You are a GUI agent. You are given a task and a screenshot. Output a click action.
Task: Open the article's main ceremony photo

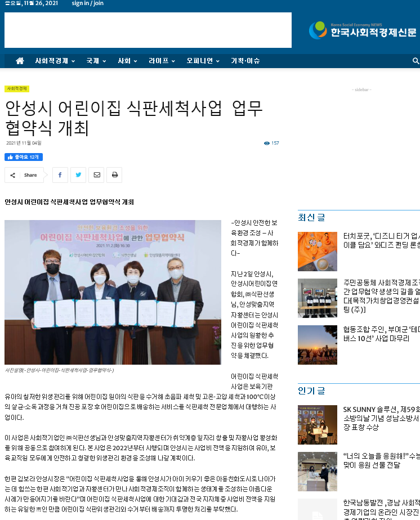click(x=113, y=292)
